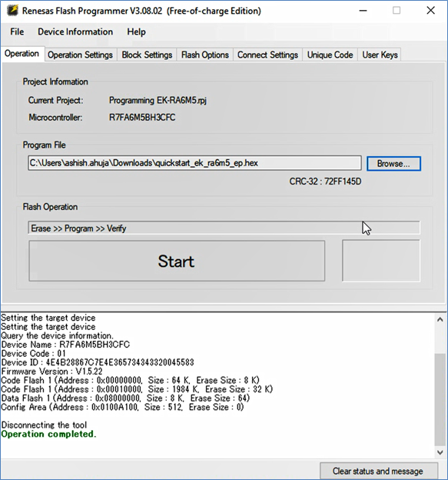
Task: Click the Renesas Flash Programmer app icon
Action: (x=12, y=11)
